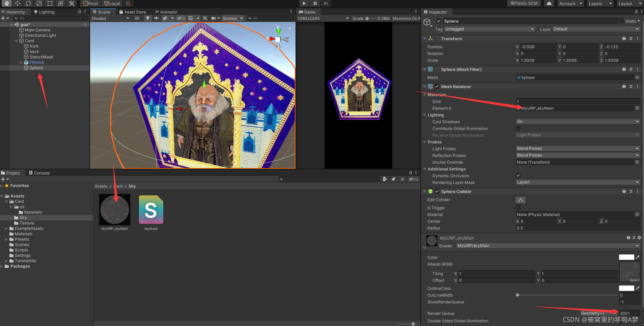
Task: Toggle scene audio speaker icon
Action: (156, 18)
